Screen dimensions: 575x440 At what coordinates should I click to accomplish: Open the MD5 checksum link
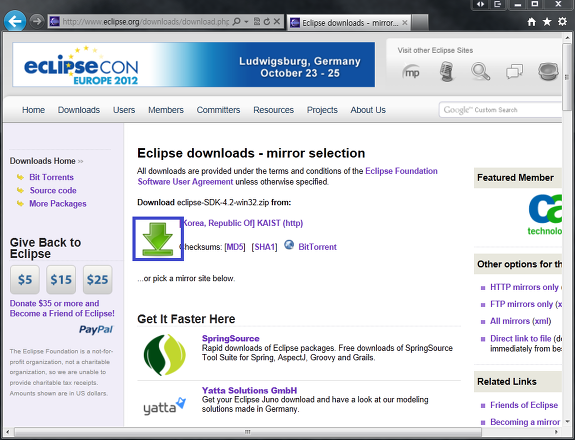pos(235,247)
